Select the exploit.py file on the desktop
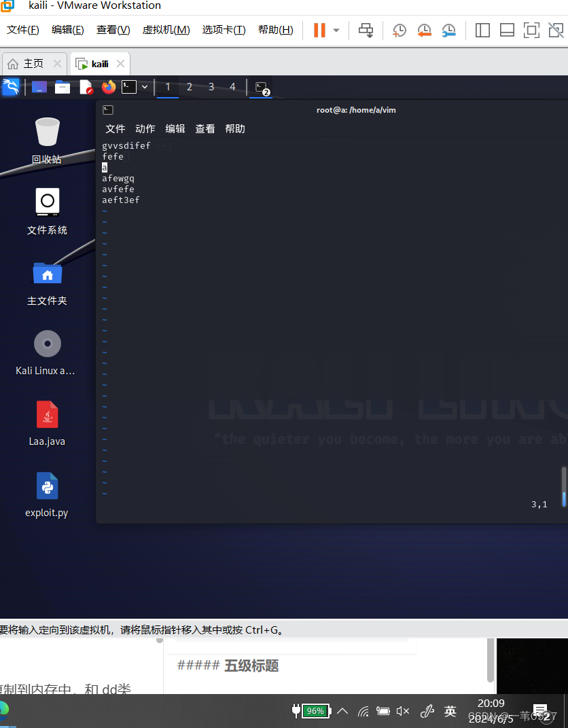 [x=47, y=495]
